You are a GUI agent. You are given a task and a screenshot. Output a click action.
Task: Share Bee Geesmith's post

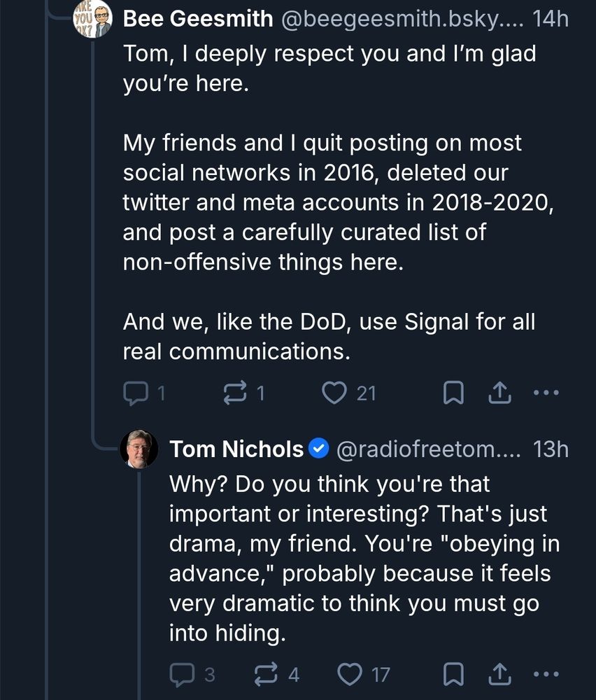coord(499,394)
